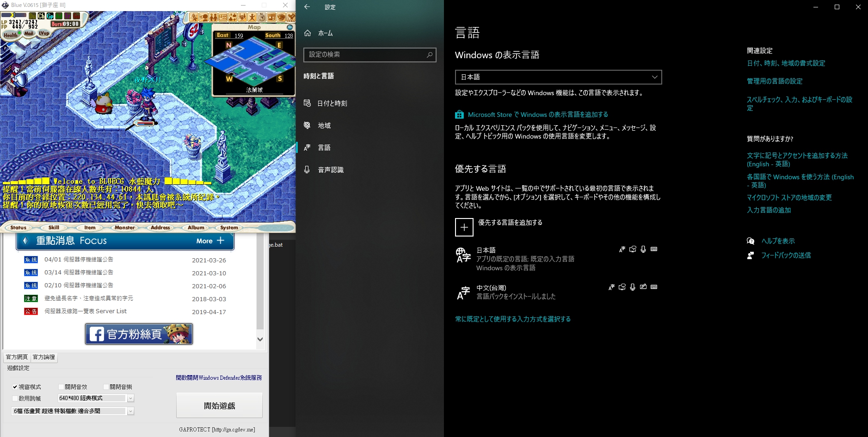The height and width of the screenshot is (437, 868).
Task: Click the 開始遊戲 start game button
Action: point(219,406)
